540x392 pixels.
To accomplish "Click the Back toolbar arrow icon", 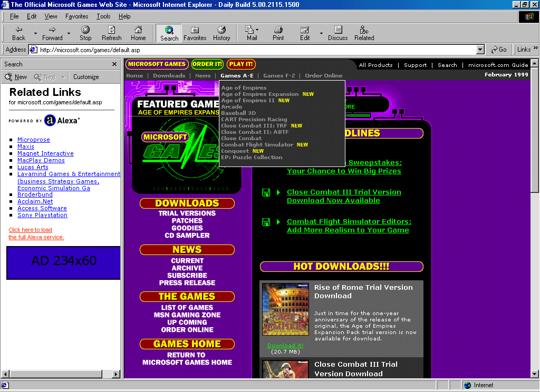I will coord(19,30).
